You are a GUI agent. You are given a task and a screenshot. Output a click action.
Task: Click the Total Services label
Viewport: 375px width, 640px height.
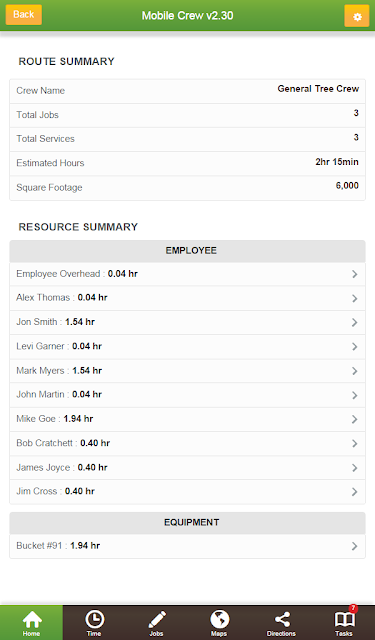(45, 139)
